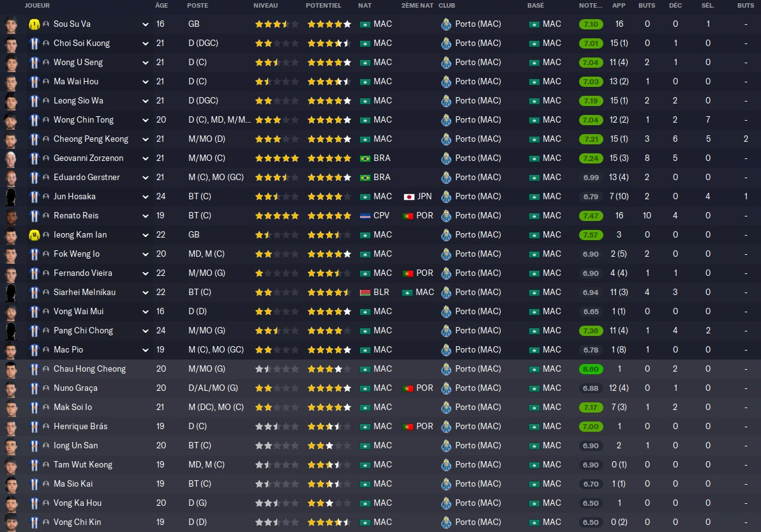Click the Belarus flag for Siarhei Melnikau
761x532 pixels.
click(365, 293)
